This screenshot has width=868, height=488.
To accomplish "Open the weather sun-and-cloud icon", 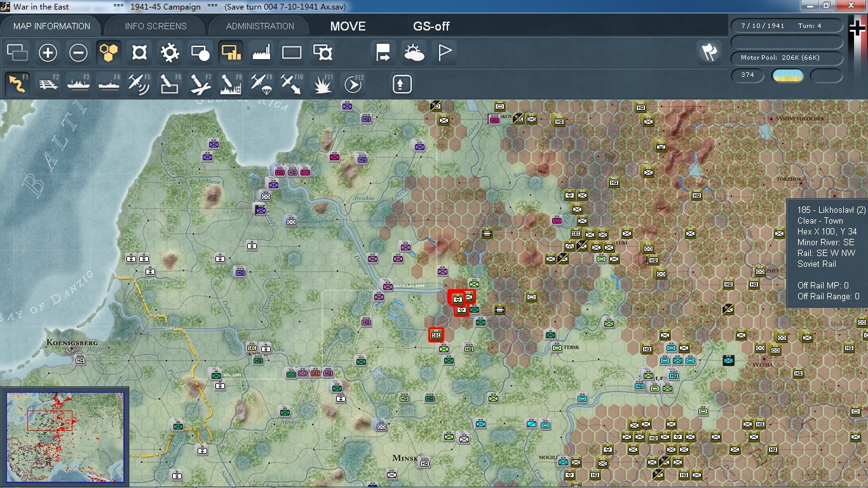I will [414, 53].
